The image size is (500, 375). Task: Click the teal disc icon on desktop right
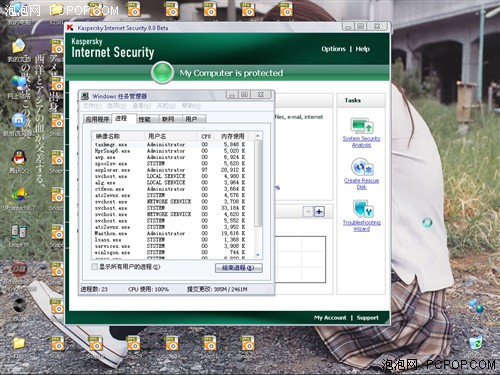[x=427, y=222]
